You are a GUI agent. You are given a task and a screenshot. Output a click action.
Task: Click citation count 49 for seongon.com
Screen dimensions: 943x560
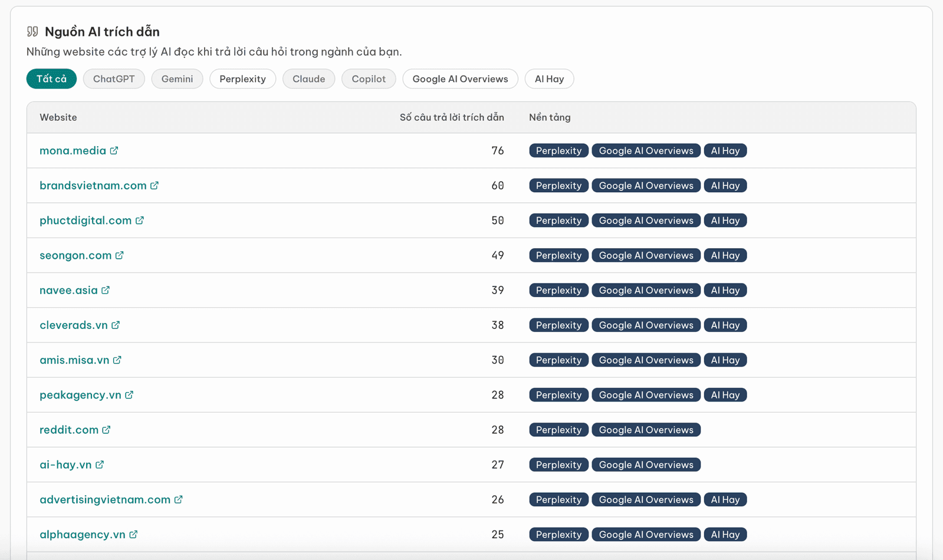(x=498, y=255)
